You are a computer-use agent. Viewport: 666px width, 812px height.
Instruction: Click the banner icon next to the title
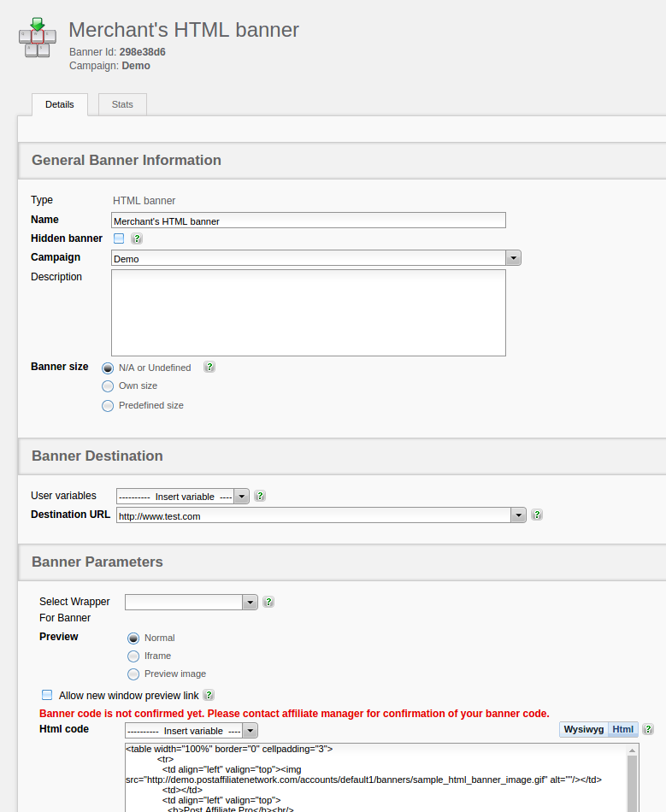pyautogui.click(x=37, y=37)
